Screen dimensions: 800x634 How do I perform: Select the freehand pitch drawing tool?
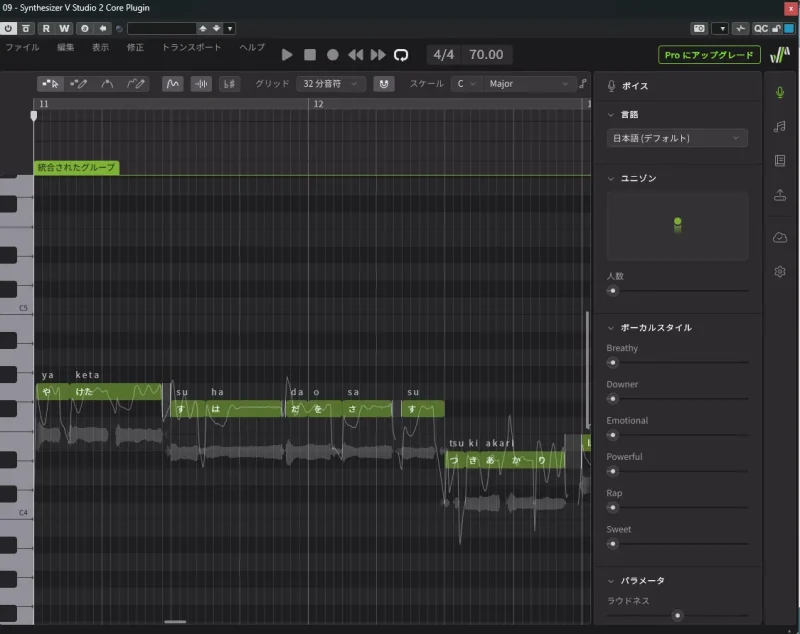136,84
